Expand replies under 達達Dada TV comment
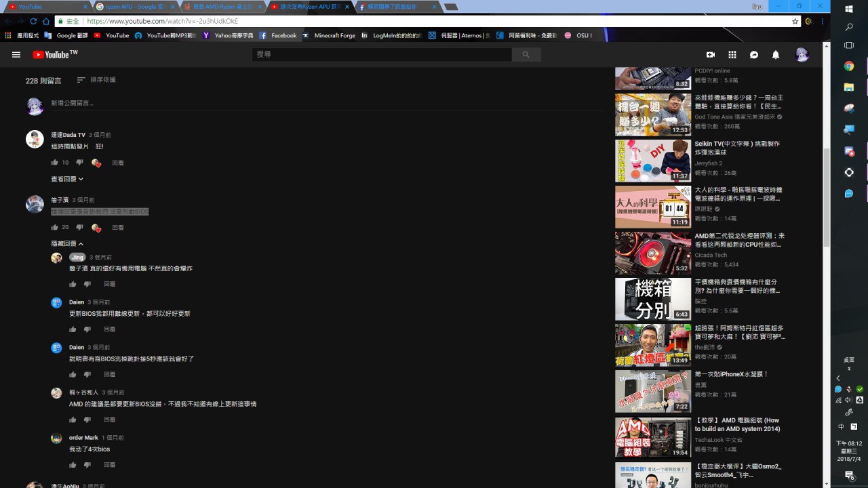The image size is (868, 488). point(67,179)
